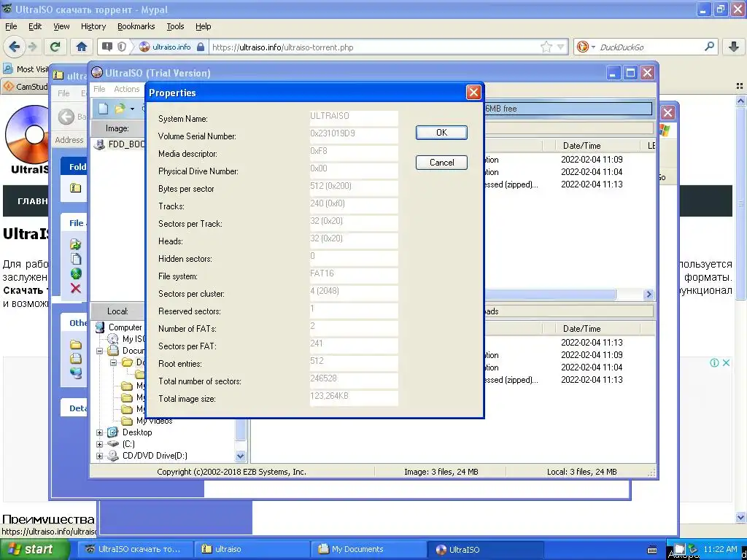
Task: Click the tracking protection shield icon
Action: pos(122,47)
